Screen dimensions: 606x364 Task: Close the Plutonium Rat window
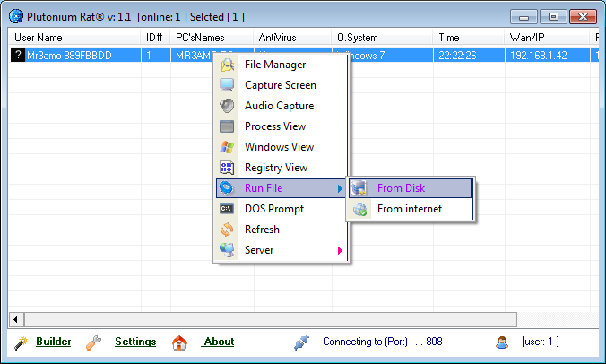click(583, 17)
